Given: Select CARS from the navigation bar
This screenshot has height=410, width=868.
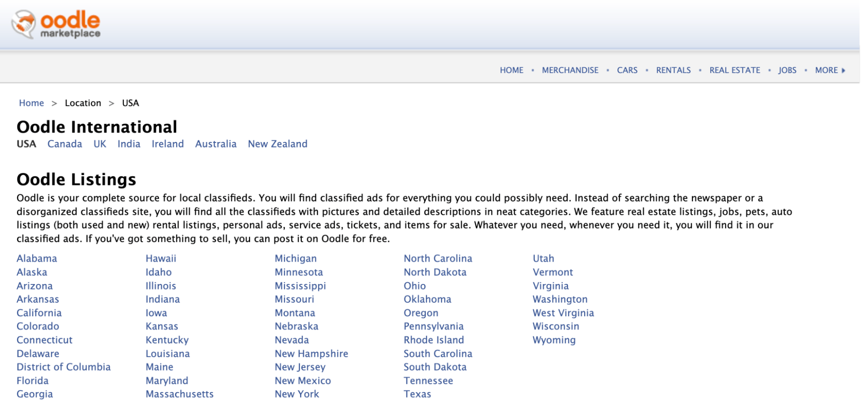Looking at the screenshot, I should tap(627, 70).
